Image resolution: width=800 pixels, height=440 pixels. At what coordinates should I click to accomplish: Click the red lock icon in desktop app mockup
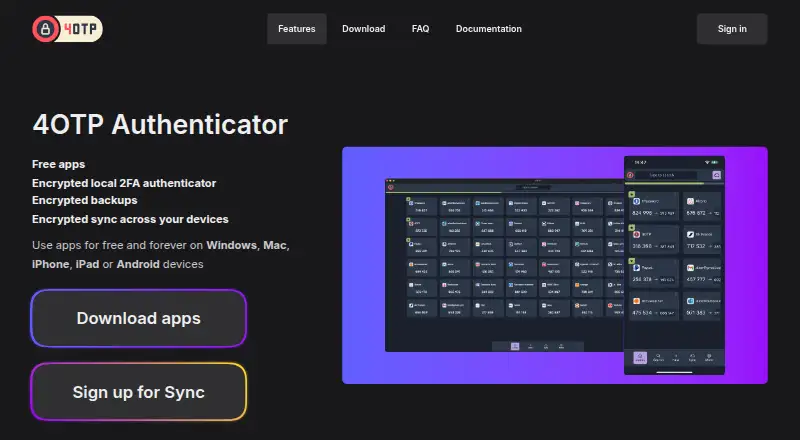tap(391, 187)
